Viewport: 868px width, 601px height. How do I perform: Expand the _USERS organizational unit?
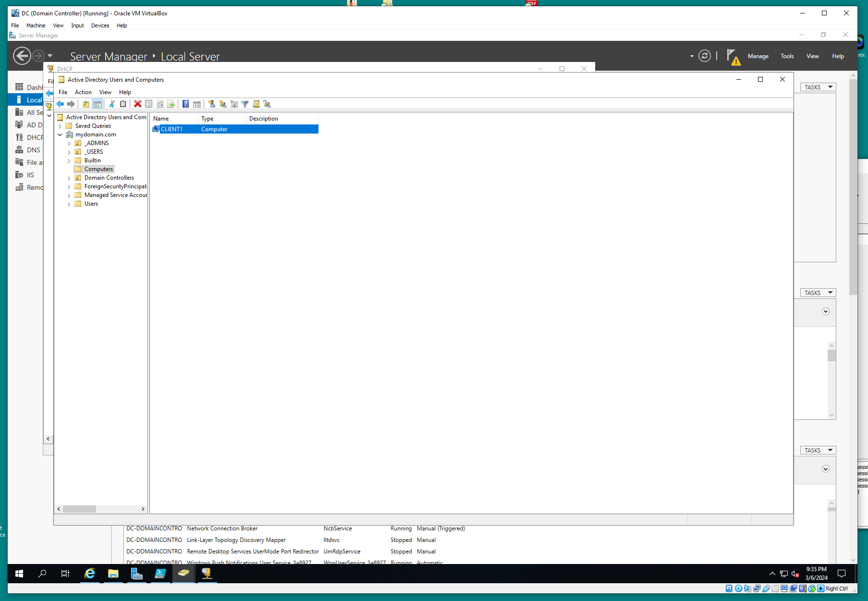point(69,152)
